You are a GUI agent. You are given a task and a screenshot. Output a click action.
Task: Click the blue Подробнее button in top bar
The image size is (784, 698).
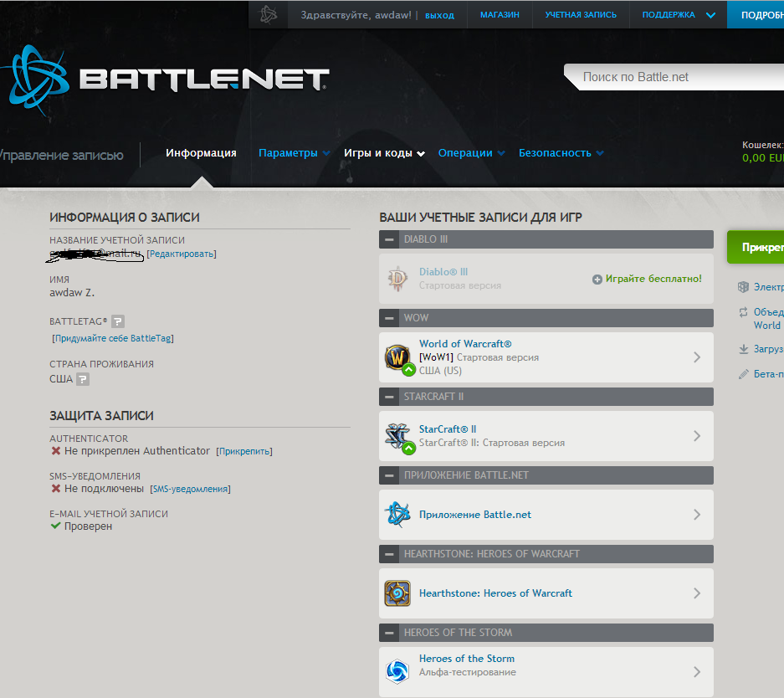click(x=756, y=14)
